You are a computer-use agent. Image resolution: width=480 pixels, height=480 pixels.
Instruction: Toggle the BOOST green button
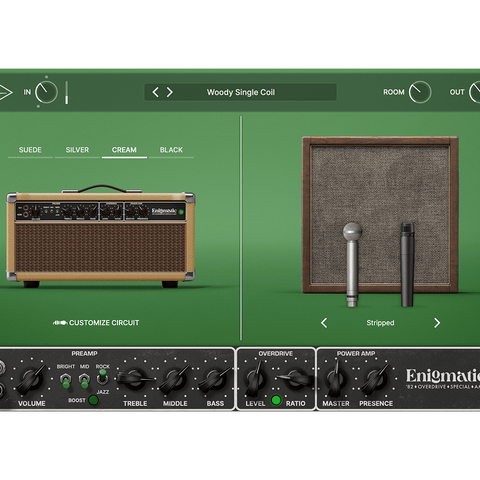pos(93,400)
